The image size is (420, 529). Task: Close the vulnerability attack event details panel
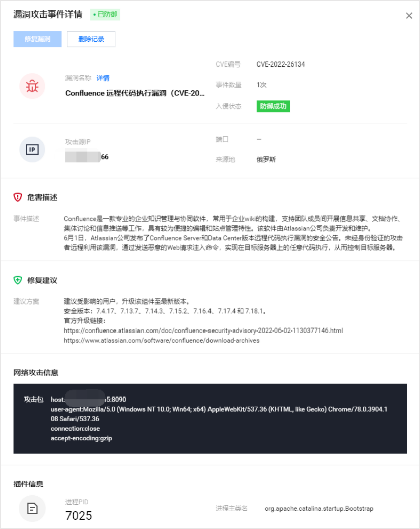(x=409, y=16)
